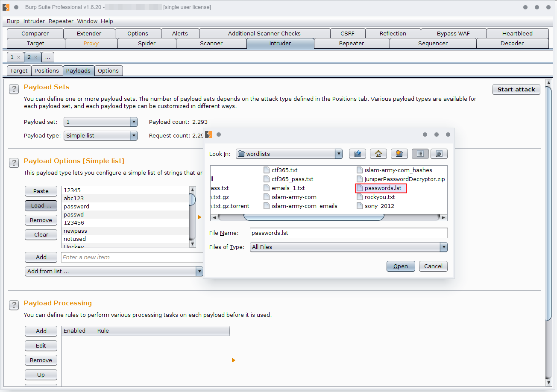Close Intruder attack tab 2
The image size is (557, 392).
(x=35, y=57)
